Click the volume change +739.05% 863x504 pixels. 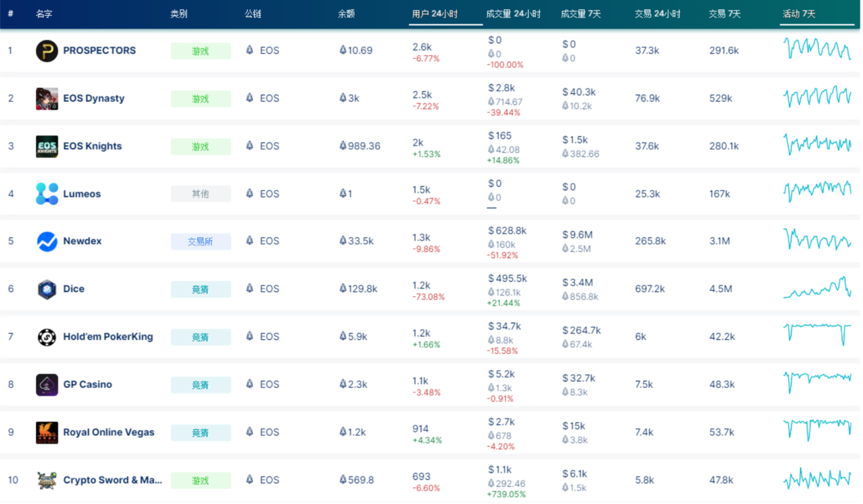pyautogui.click(x=506, y=495)
